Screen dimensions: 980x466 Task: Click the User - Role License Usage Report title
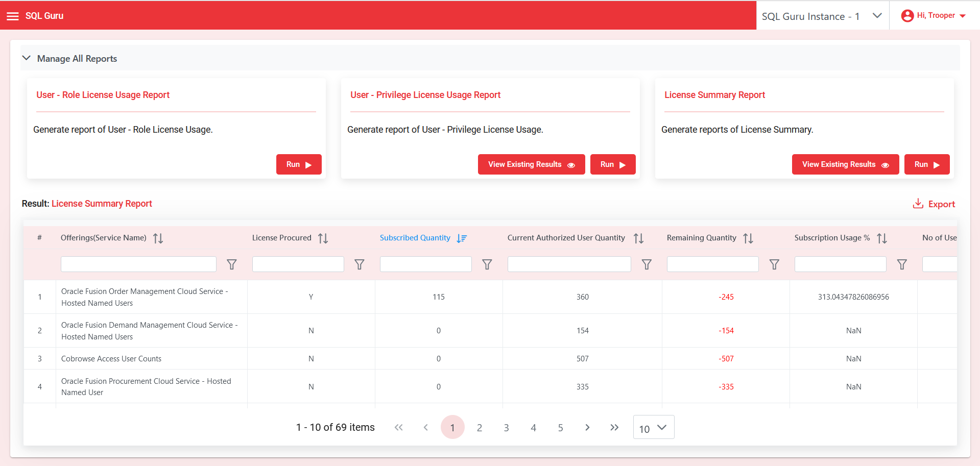(x=103, y=95)
